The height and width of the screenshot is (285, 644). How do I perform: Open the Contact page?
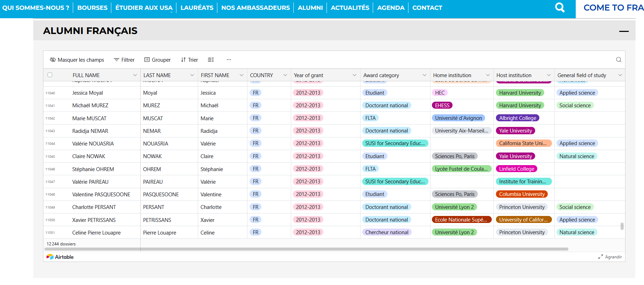click(427, 8)
